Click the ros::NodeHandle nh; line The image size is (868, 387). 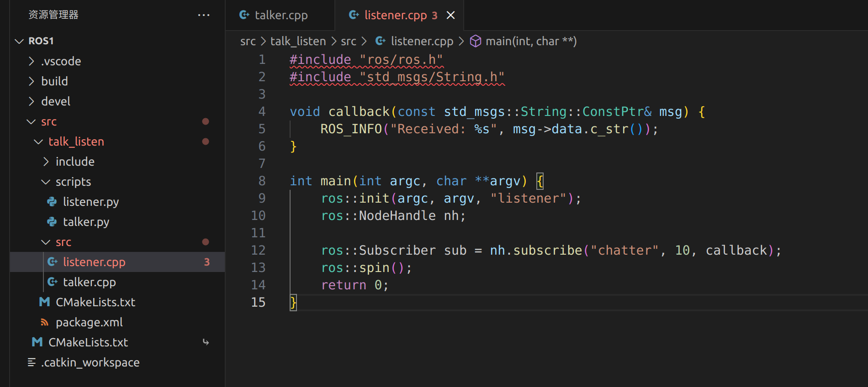click(x=393, y=216)
